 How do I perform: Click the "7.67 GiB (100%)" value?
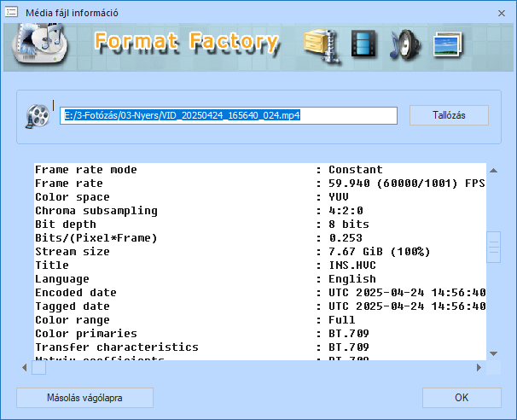[x=380, y=252]
